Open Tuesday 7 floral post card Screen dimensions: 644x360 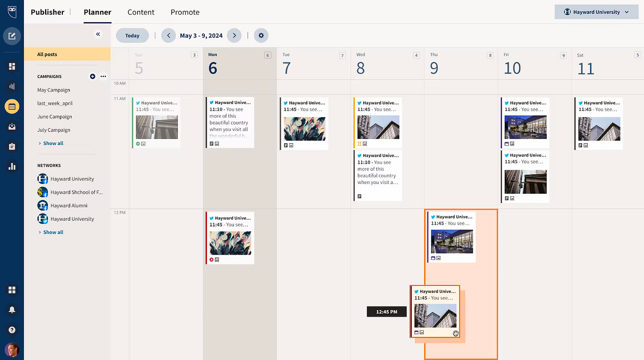pyautogui.click(x=304, y=123)
